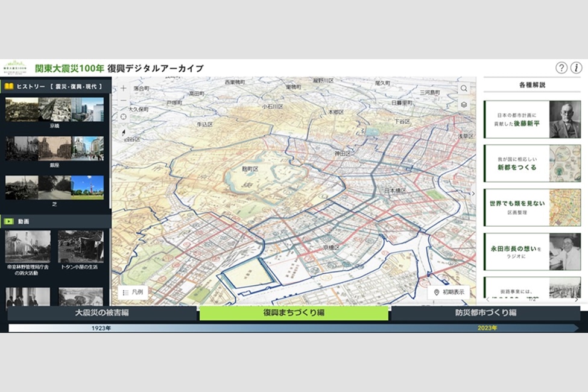Open the 後藤新平 explanation card
This screenshot has width=588, height=392.
(531, 119)
